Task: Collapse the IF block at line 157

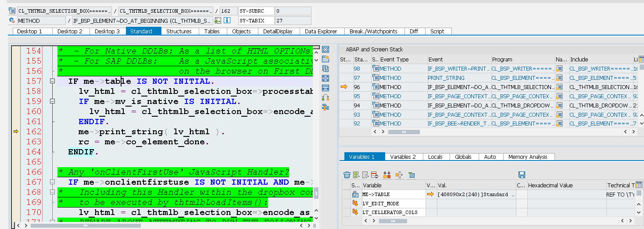Action: coord(52,81)
